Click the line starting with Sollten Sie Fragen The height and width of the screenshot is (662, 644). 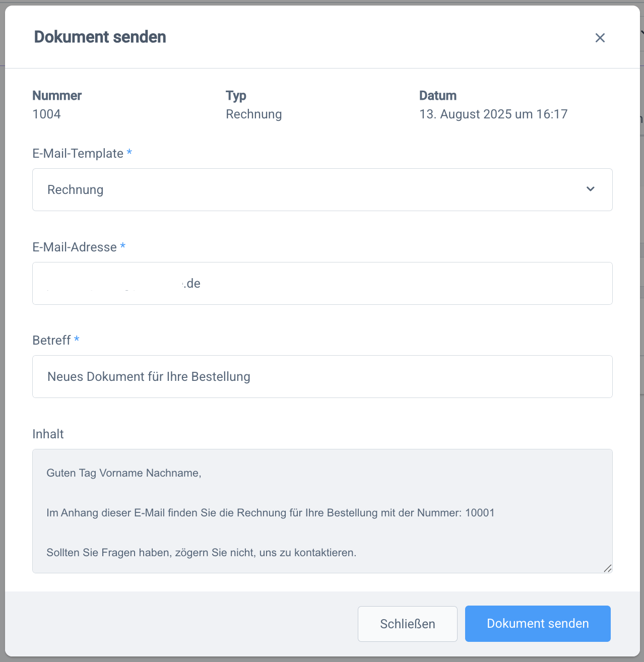[x=201, y=553]
